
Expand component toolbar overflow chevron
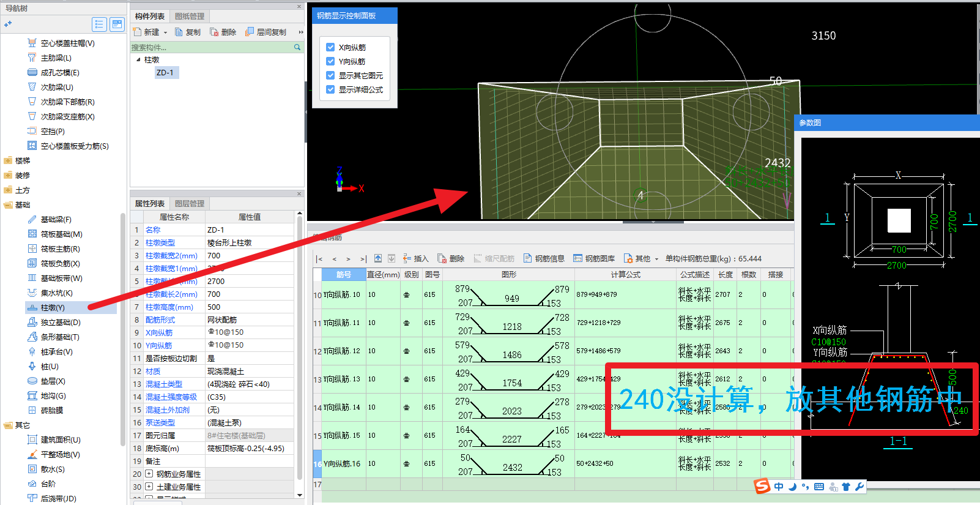pos(300,32)
